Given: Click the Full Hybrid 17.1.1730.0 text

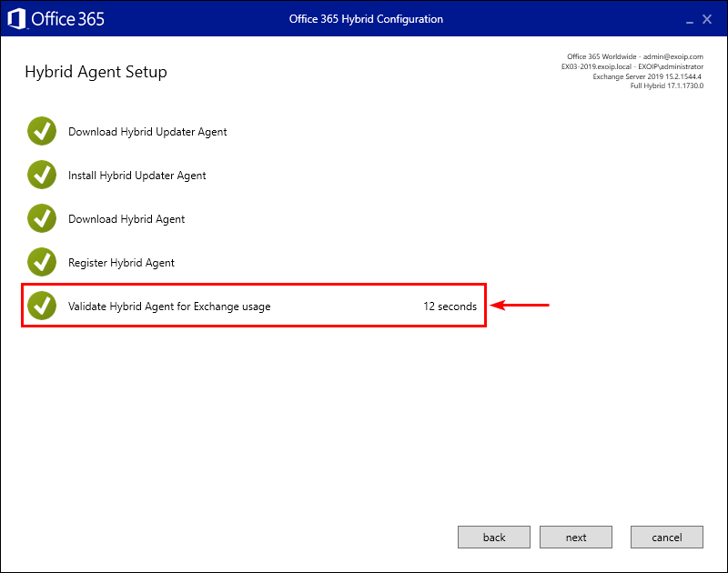Looking at the screenshot, I should point(667,85).
